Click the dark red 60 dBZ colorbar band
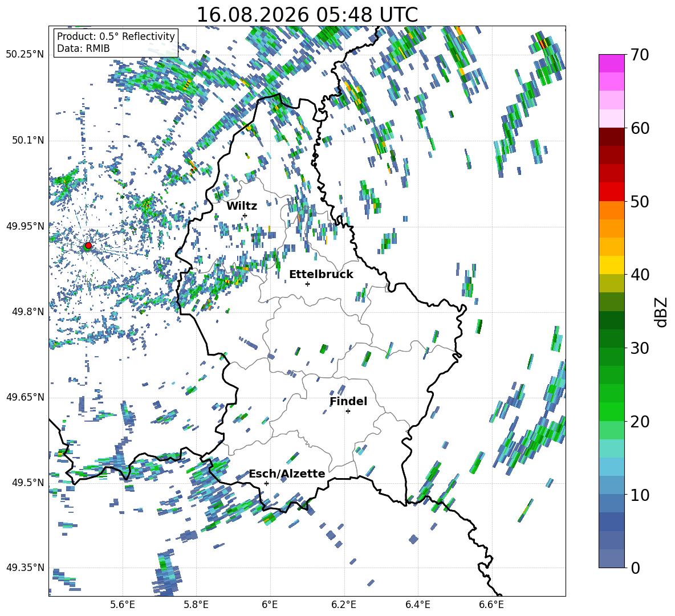The image size is (675, 616). [x=612, y=137]
